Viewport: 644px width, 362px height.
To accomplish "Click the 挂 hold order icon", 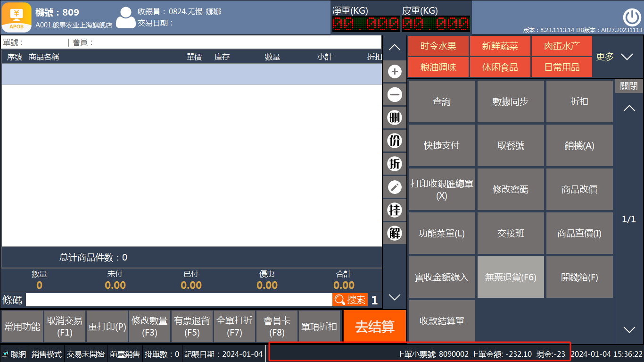I will [x=395, y=210].
